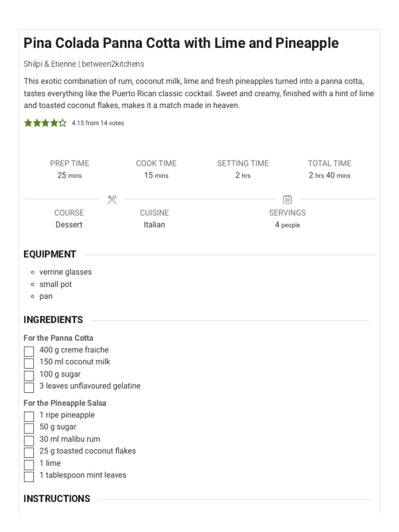Tick the 30 ml malibu rum checkbox

(x=29, y=441)
